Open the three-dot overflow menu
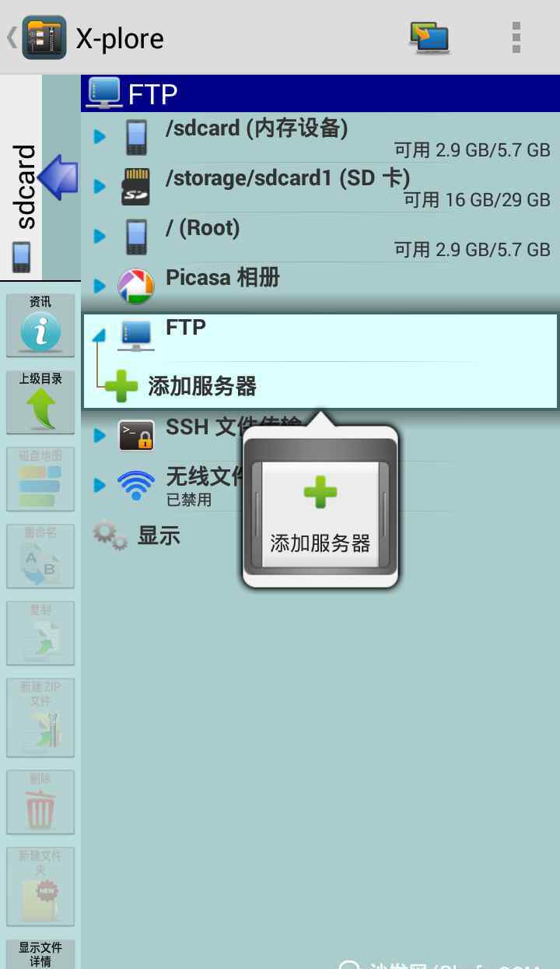Image resolution: width=560 pixels, height=969 pixels. [x=516, y=37]
